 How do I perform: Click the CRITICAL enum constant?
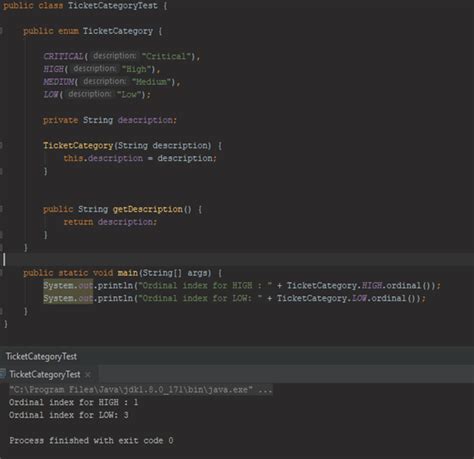(63, 56)
